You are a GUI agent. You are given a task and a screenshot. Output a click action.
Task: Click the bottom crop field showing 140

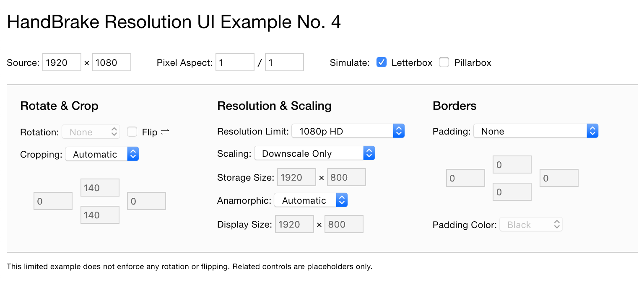coord(100,215)
